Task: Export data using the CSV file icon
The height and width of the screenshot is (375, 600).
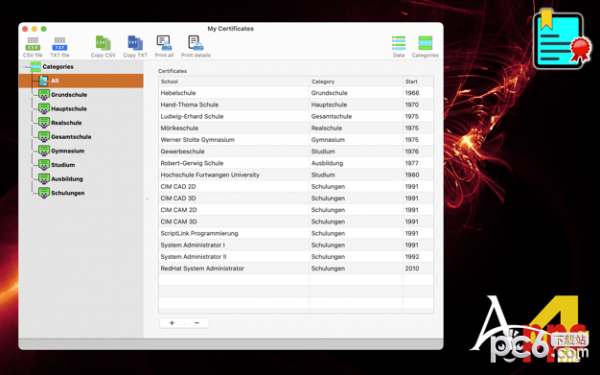Action: 33,44
